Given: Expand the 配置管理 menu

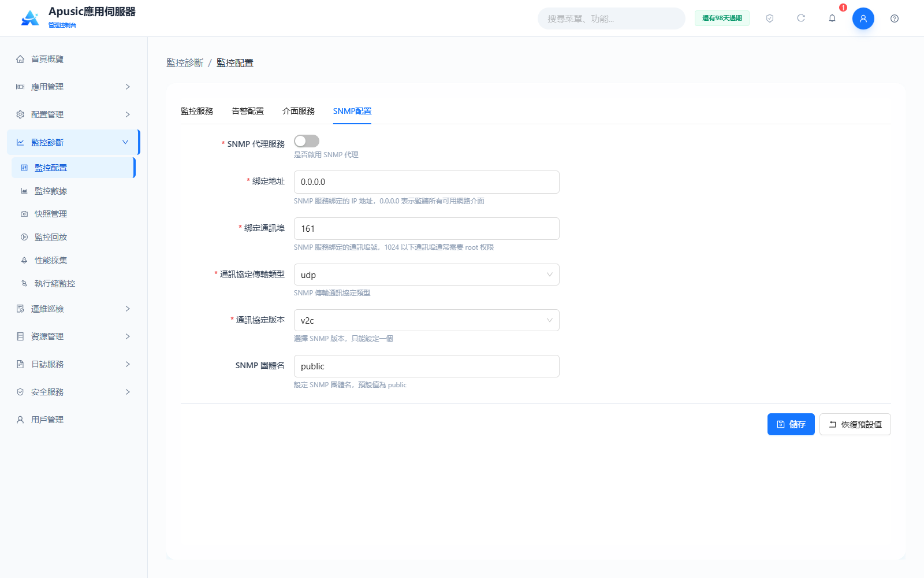Looking at the screenshot, I should click(73, 114).
